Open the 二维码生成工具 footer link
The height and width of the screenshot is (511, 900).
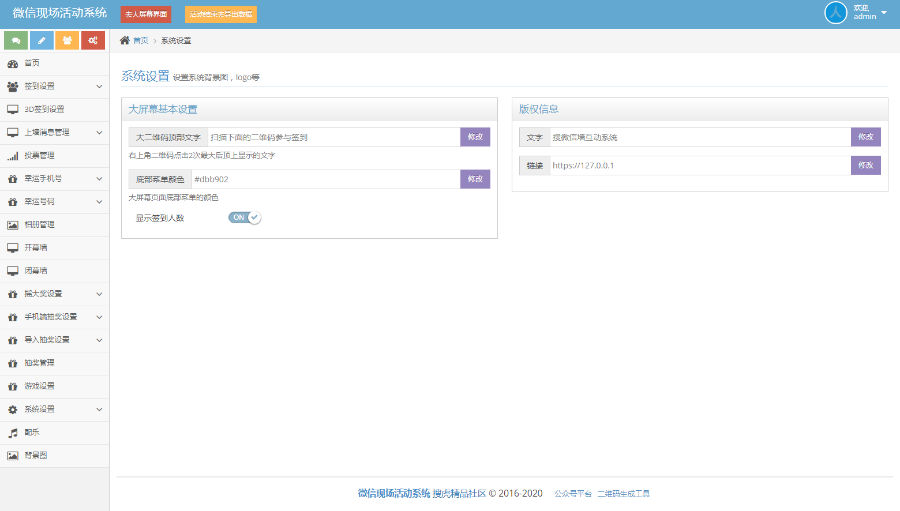coord(623,494)
